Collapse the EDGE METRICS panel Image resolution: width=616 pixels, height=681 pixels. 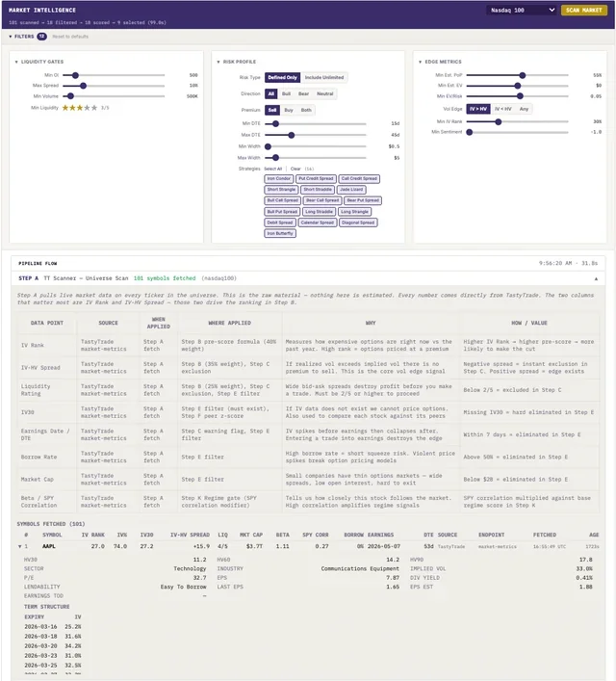(440, 62)
